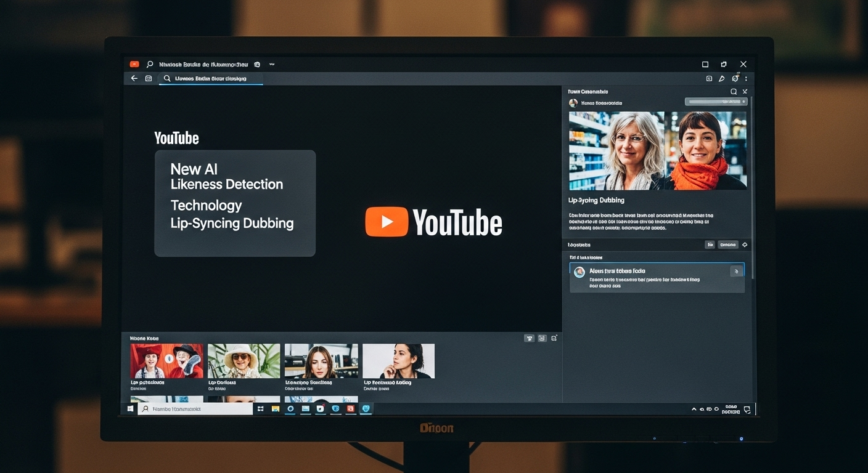The image size is (868, 473).
Task: Click the circular blue taskbar icon after File Explorer
Action: (290, 408)
